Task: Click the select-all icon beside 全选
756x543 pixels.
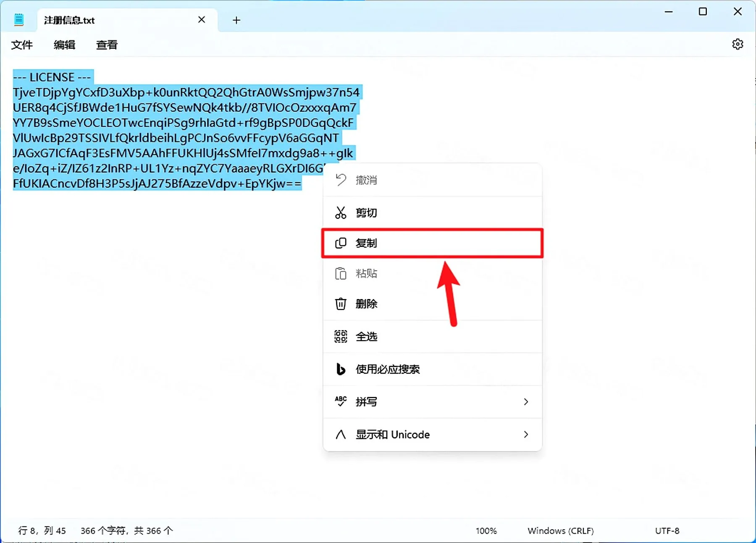Action: click(x=341, y=336)
